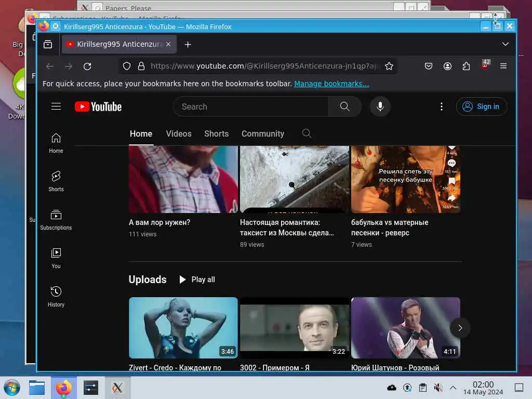Open the 3:22 video thumbnail

pyautogui.click(x=295, y=328)
